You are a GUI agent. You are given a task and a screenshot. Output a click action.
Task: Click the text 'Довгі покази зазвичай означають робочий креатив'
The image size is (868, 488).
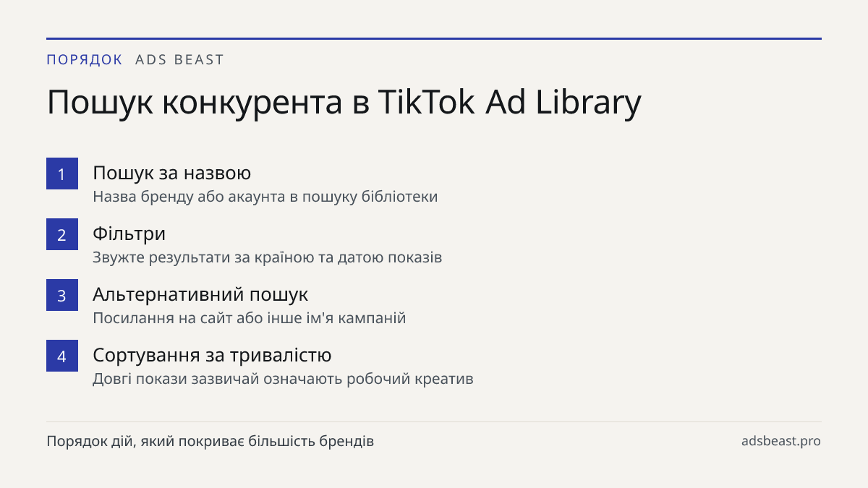tap(283, 379)
